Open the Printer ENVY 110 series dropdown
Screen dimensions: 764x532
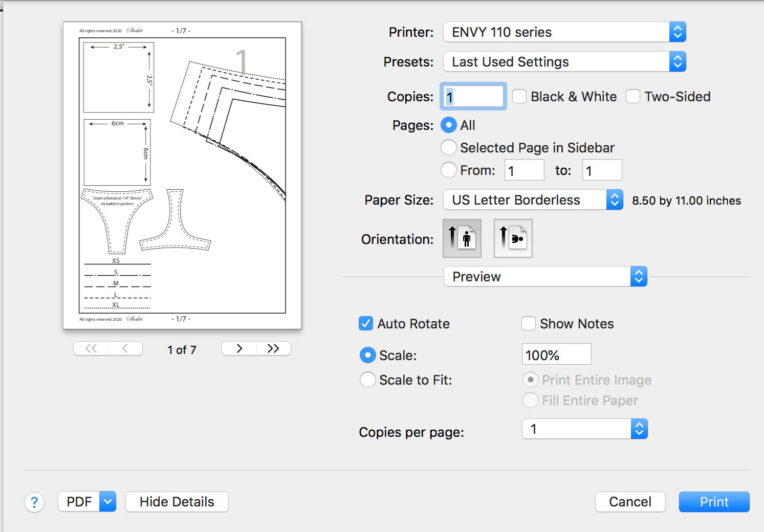pyautogui.click(x=564, y=32)
